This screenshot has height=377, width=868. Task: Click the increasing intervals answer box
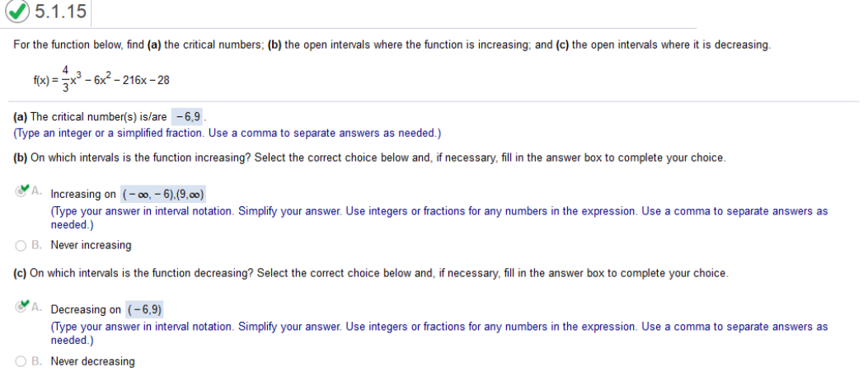coord(163,195)
